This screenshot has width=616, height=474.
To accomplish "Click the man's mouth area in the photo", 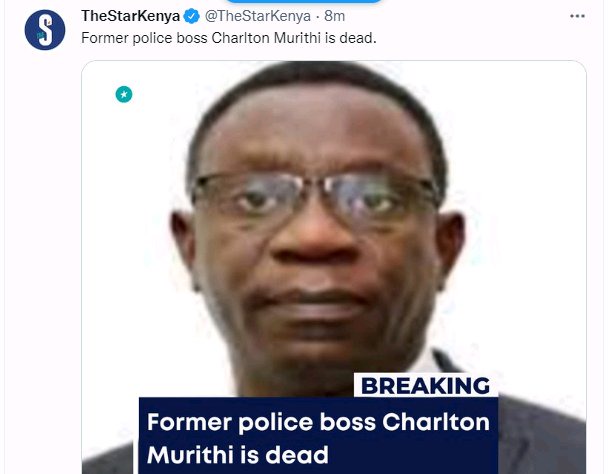I will click(x=310, y=302).
